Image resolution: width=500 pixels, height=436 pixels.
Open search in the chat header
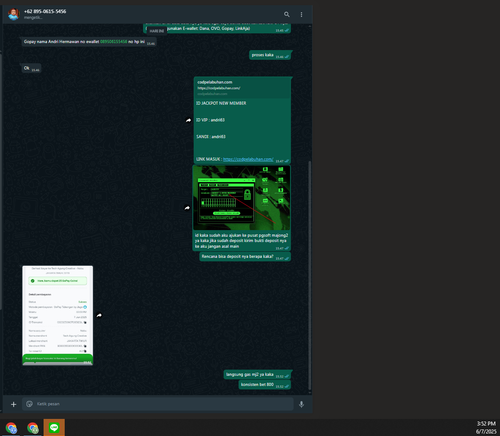286,14
